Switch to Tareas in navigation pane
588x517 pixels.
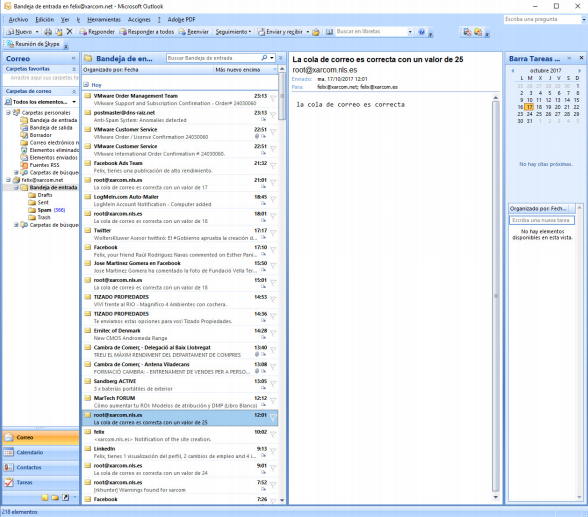point(40,483)
